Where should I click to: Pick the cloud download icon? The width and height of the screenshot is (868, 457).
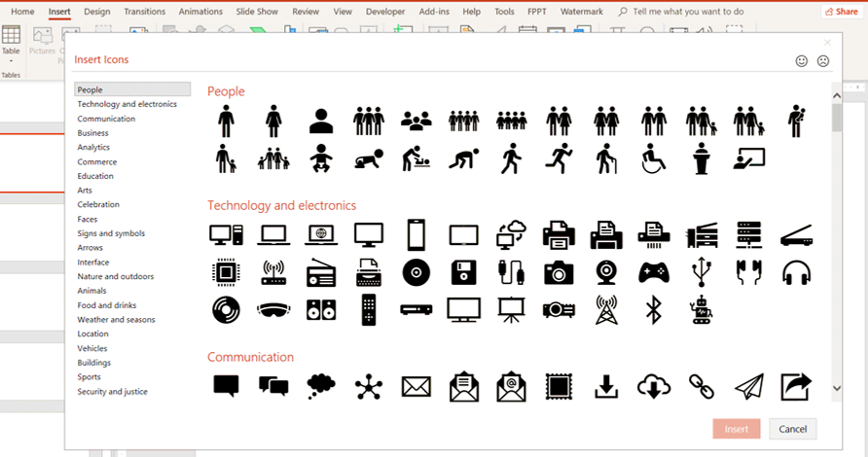(x=653, y=387)
